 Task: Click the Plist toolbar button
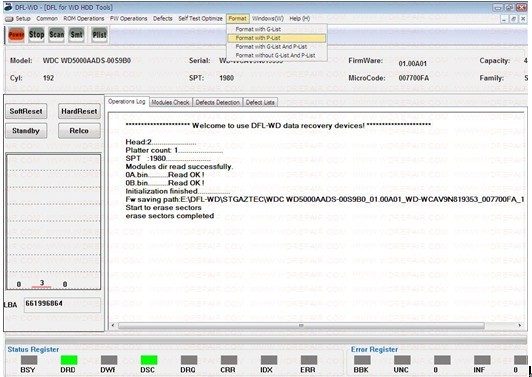(99, 34)
